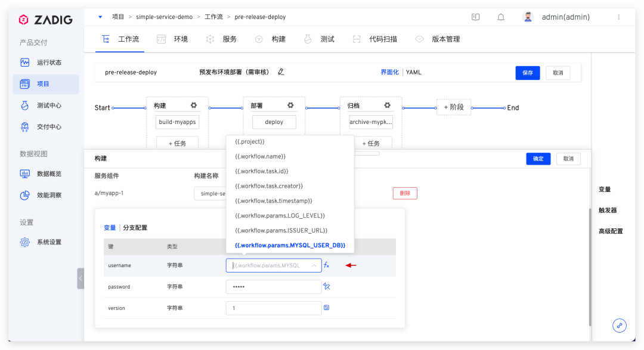Switch to the 服务 tab
Screen dimensions: 644x350
point(221,39)
